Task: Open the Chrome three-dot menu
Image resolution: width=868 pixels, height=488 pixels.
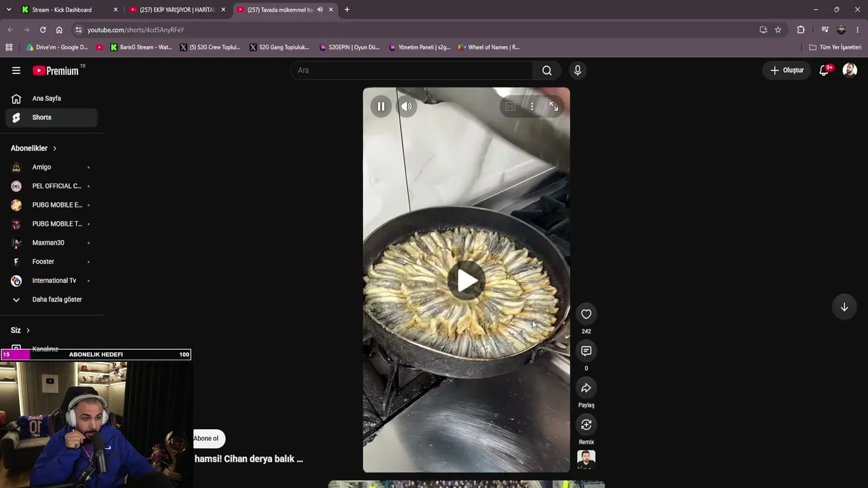Action: coord(858,30)
